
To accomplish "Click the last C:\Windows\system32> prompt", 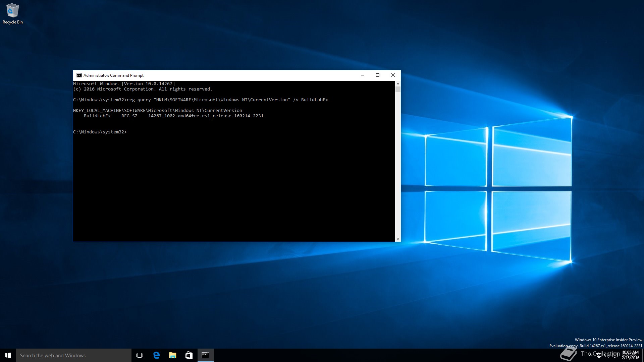I will point(100,132).
